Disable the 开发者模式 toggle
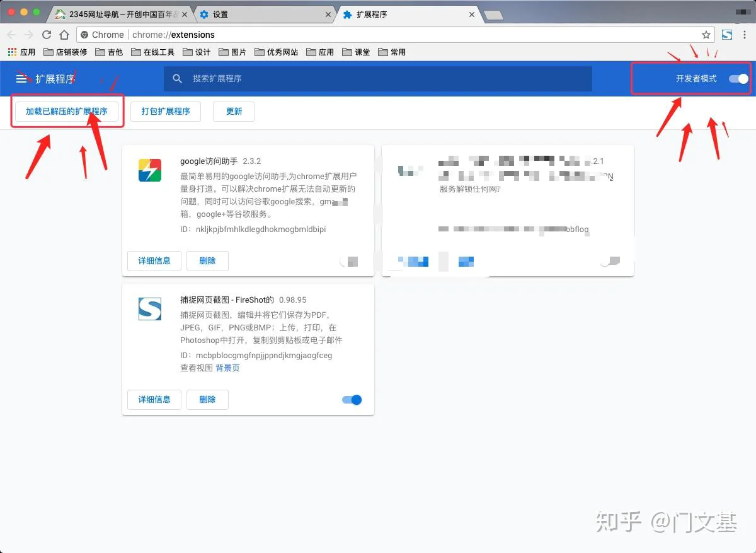The width and height of the screenshot is (756, 553). [738, 79]
